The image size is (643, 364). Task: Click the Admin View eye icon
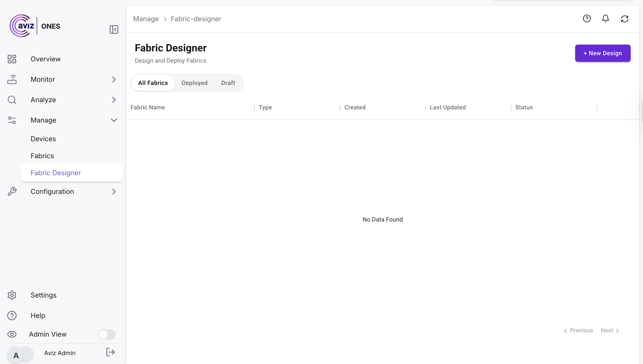coord(12,334)
